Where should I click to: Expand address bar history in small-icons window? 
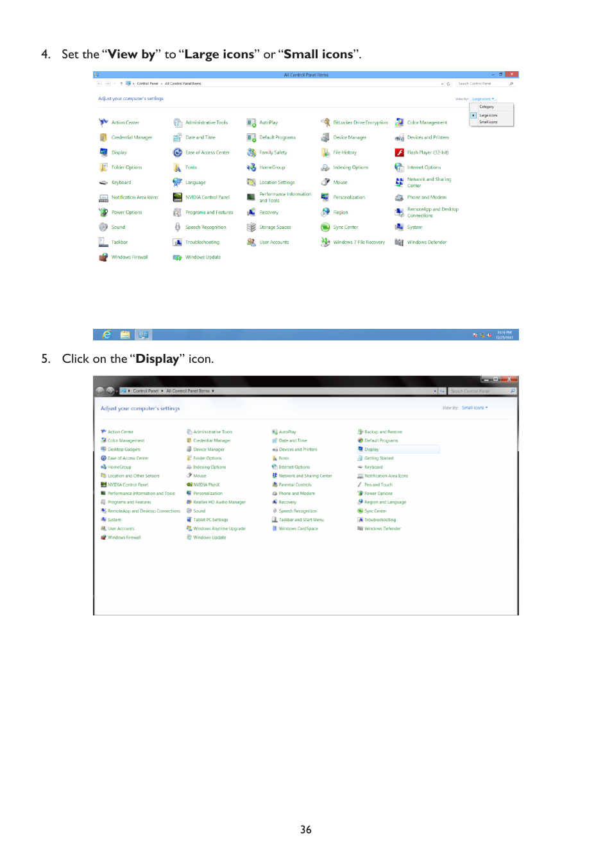[435, 391]
